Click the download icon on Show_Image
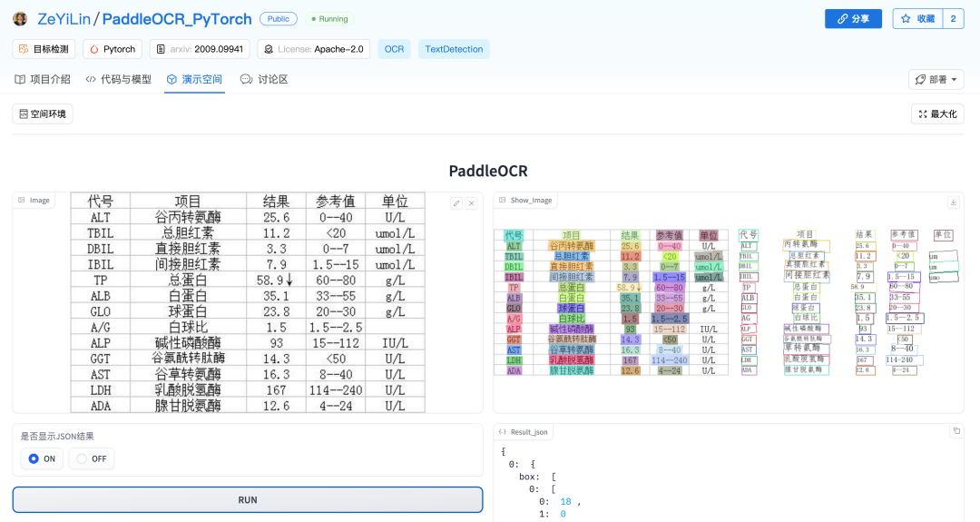980x522 pixels. [x=953, y=202]
